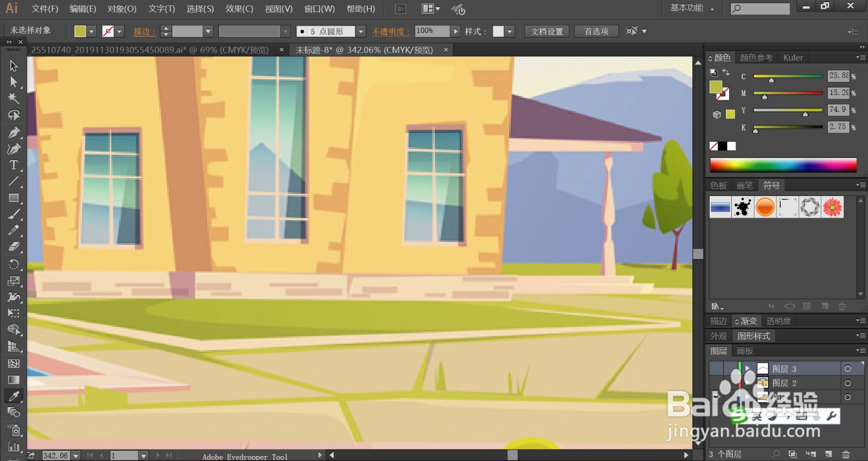
Task: Click the delete layer trash icon
Action: (846, 454)
